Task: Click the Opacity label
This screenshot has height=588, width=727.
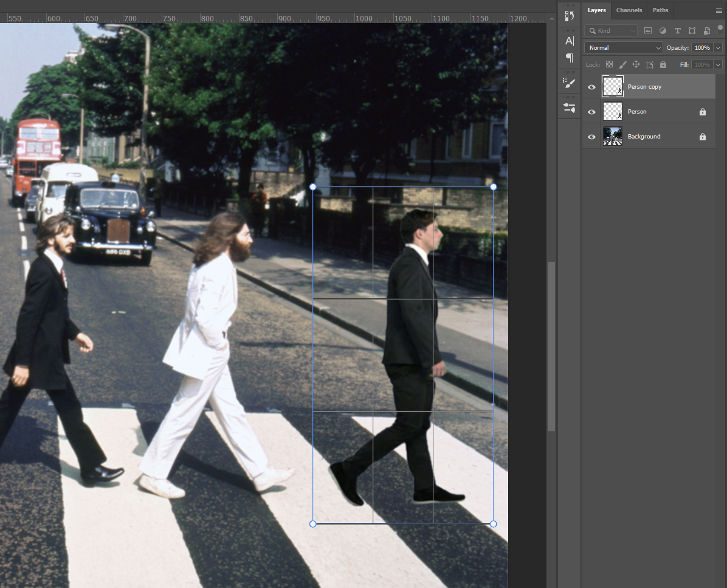Action: pyautogui.click(x=677, y=48)
